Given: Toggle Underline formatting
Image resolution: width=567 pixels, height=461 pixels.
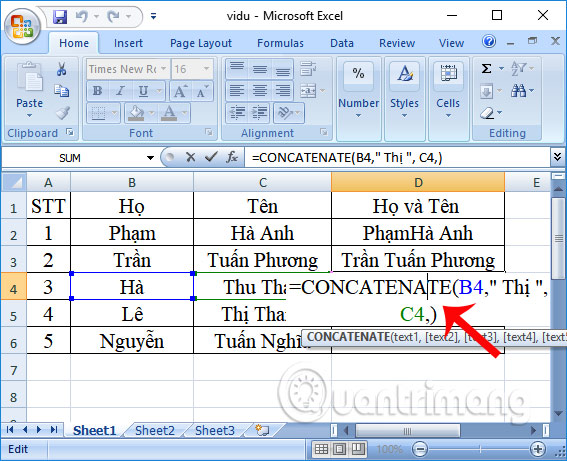Looking at the screenshot, I should [143, 91].
